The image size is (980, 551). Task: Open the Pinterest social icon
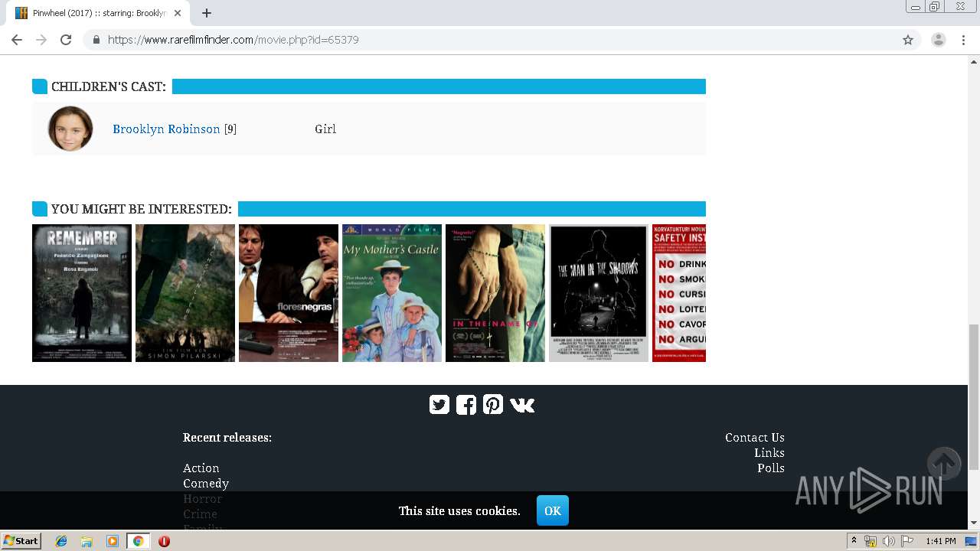coord(493,405)
